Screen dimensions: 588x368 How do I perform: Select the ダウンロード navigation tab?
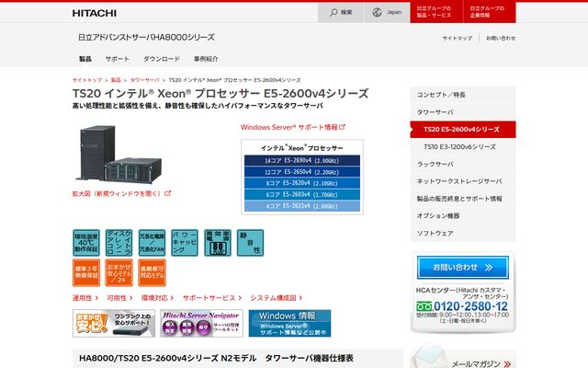(x=162, y=59)
